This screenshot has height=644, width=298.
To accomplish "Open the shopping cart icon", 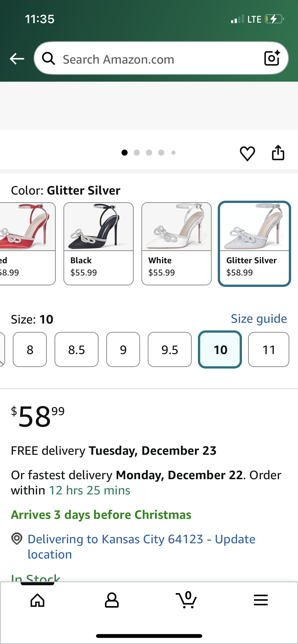I will tap(186, 601).
